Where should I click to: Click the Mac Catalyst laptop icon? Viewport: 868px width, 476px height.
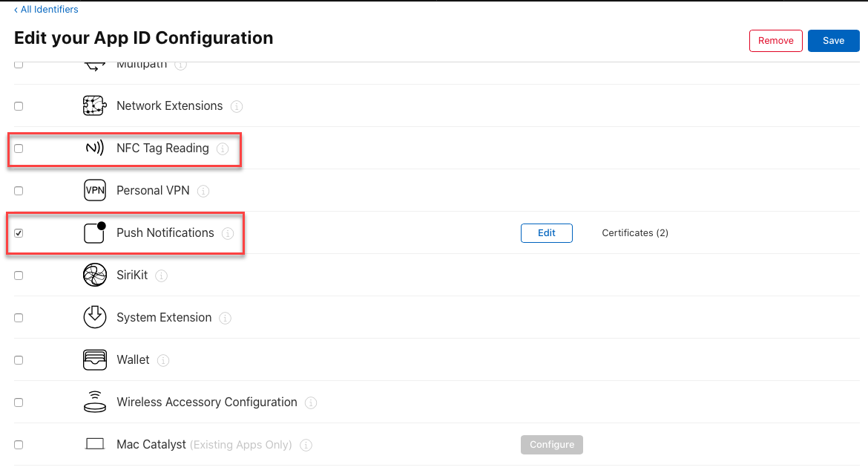point(95,445)
